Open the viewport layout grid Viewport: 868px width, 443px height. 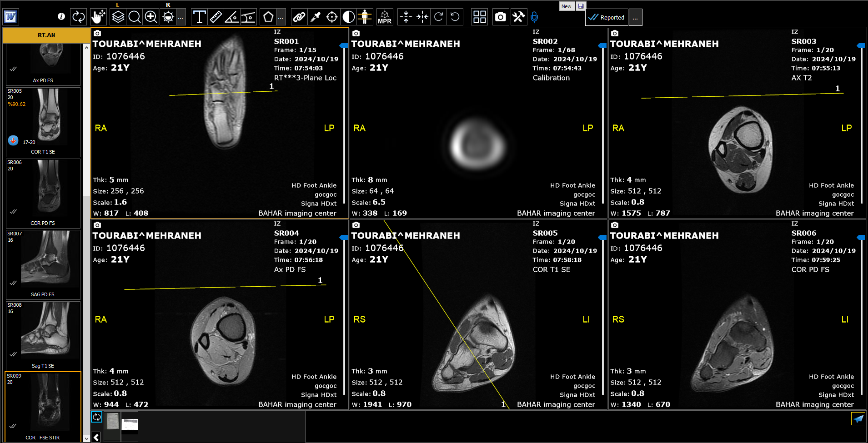479,17
